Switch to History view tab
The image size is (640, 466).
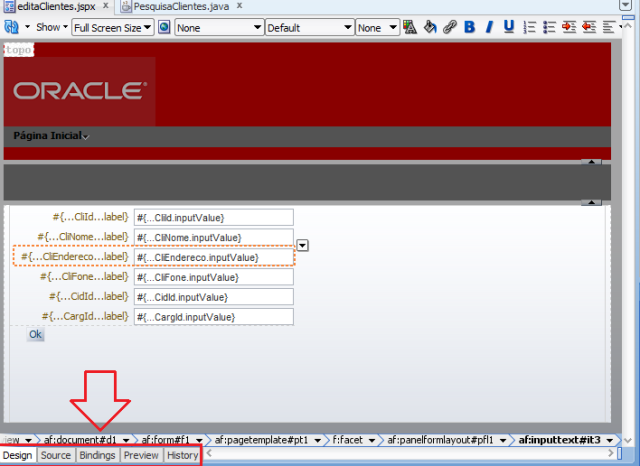pyautogui.click(x=182, y=455)
